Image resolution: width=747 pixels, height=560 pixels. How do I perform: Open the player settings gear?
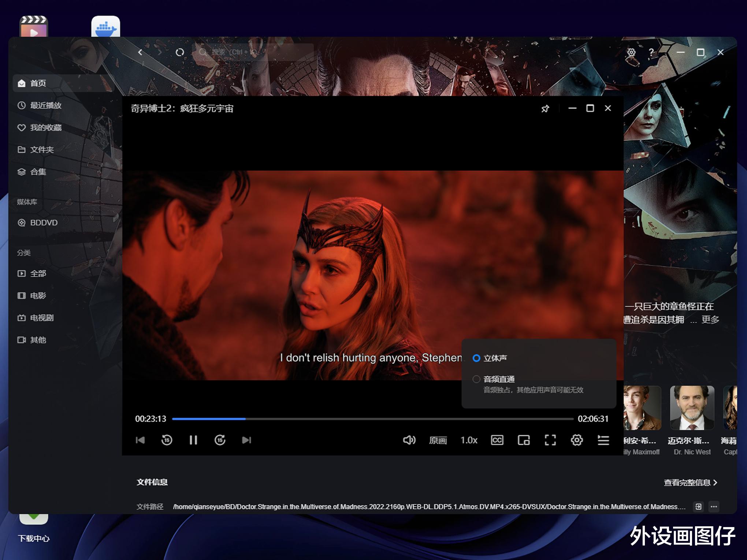click(x=577, y=440)
